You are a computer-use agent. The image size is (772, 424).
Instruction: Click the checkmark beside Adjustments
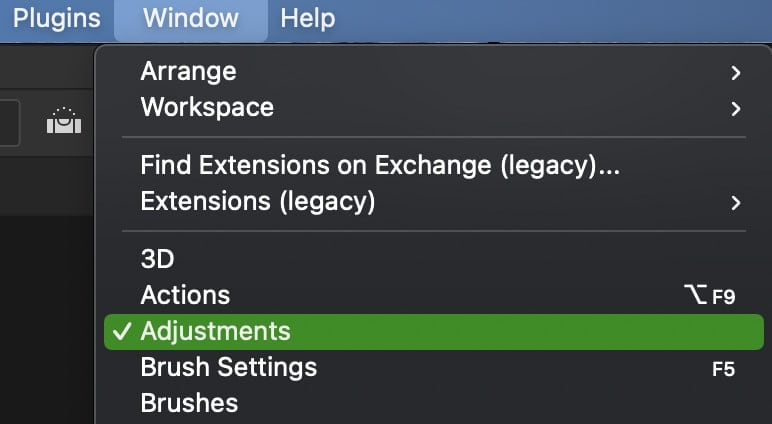123,331
